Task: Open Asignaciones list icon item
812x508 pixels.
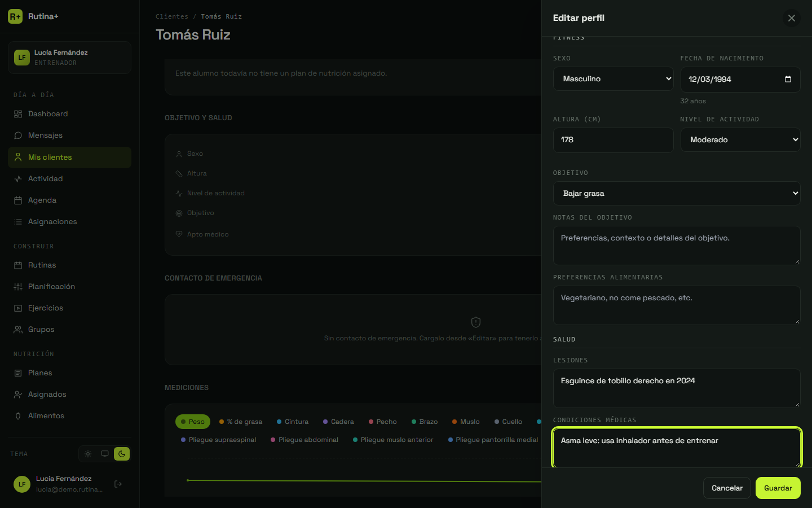Action: (x=69, y=222)
